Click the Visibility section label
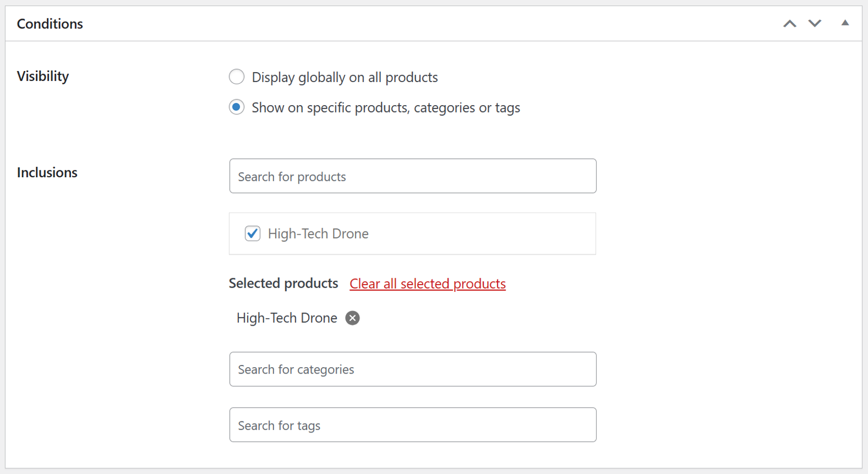This screenshot has height=474, width=868. pyautogui.click(x=43, y=76)
